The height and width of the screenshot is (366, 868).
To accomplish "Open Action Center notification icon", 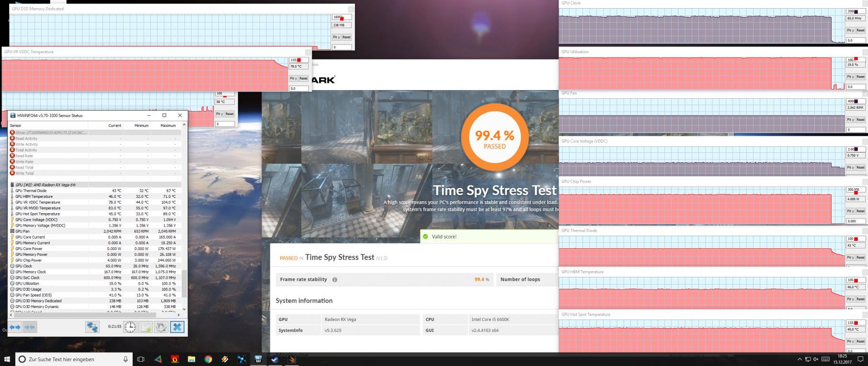I will click(860, 359).
